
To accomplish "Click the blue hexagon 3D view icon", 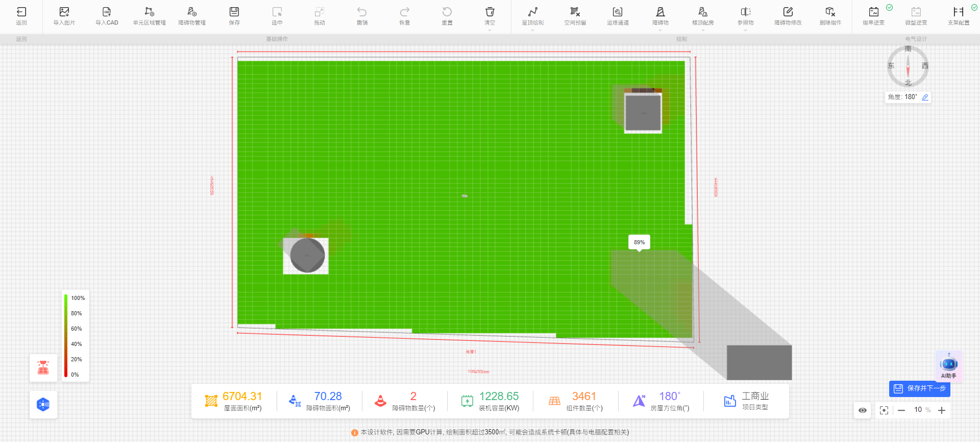I will coord(43,405).
